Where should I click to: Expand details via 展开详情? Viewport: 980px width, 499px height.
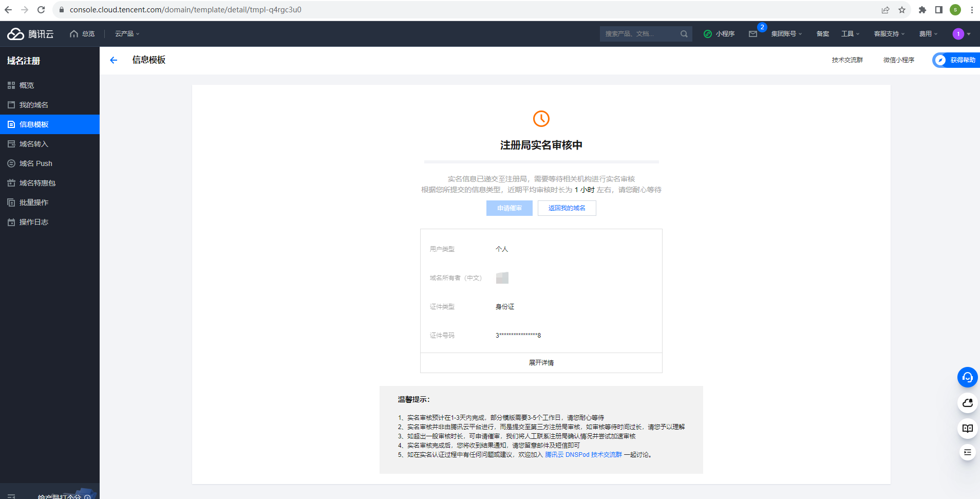(541, 363)
